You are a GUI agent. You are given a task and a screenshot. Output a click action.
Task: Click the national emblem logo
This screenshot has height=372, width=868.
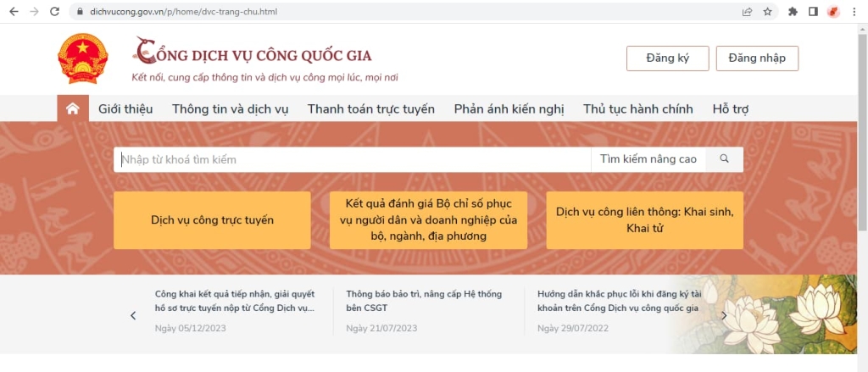83,59
